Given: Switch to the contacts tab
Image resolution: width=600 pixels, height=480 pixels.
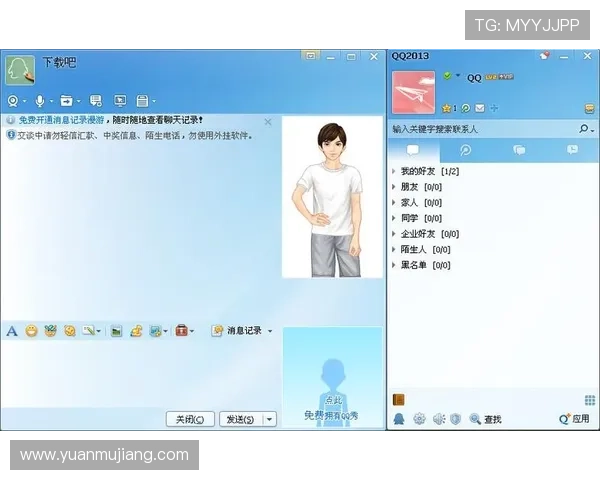Looking at the screenshot, I should pyautogui.click(x=413, y=150).
